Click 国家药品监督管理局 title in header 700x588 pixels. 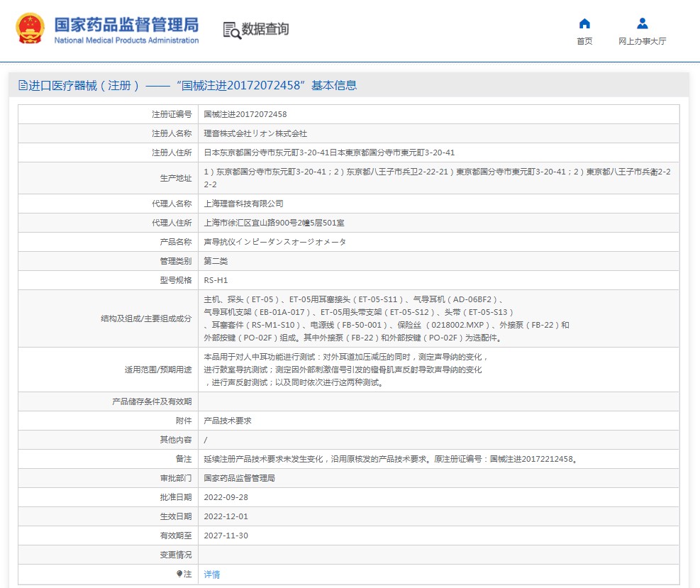(x=126, y=25)
